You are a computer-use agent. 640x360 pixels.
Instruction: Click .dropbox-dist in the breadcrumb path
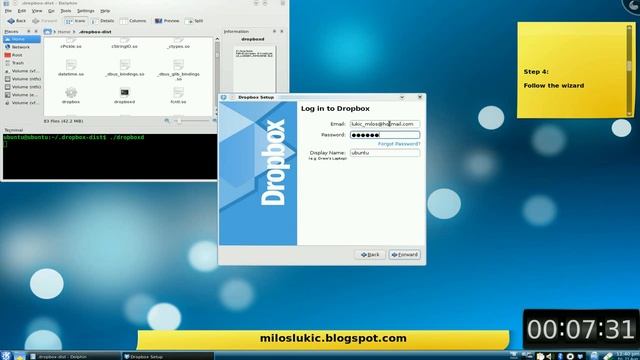pos(95,32)
